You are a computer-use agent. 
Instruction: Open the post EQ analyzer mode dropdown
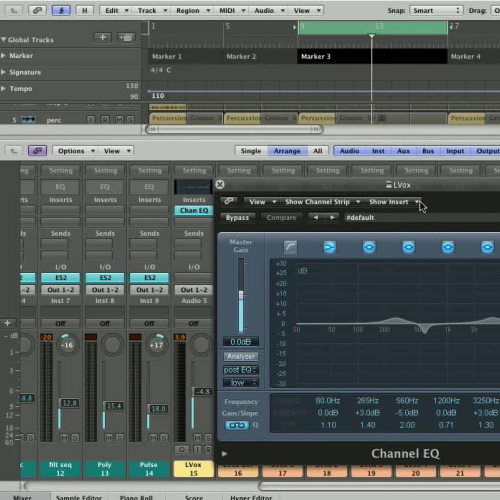pyautogui.click(x=241, y=370)
